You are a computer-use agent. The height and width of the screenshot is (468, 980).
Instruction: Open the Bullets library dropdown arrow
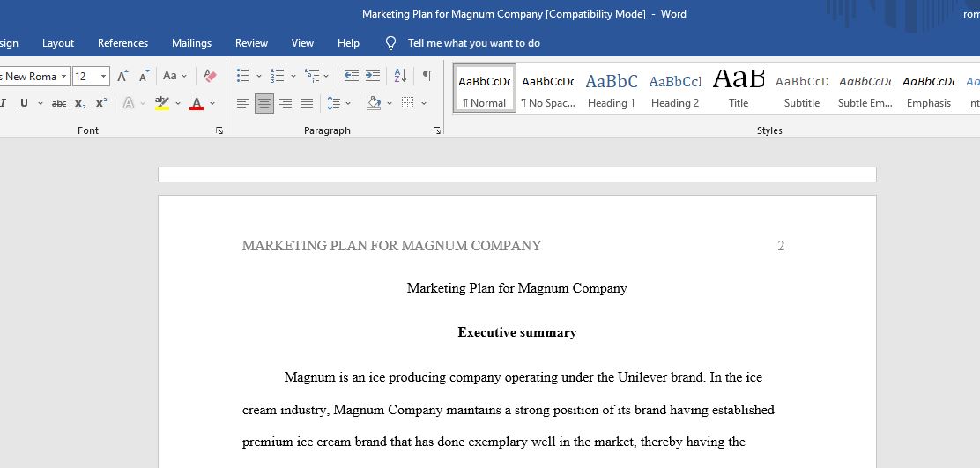[x=259, y=76]
